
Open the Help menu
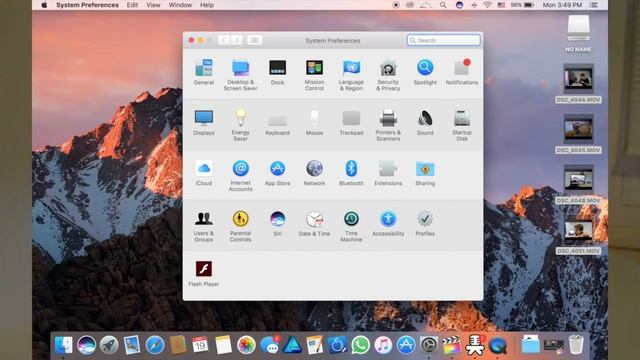207,5
